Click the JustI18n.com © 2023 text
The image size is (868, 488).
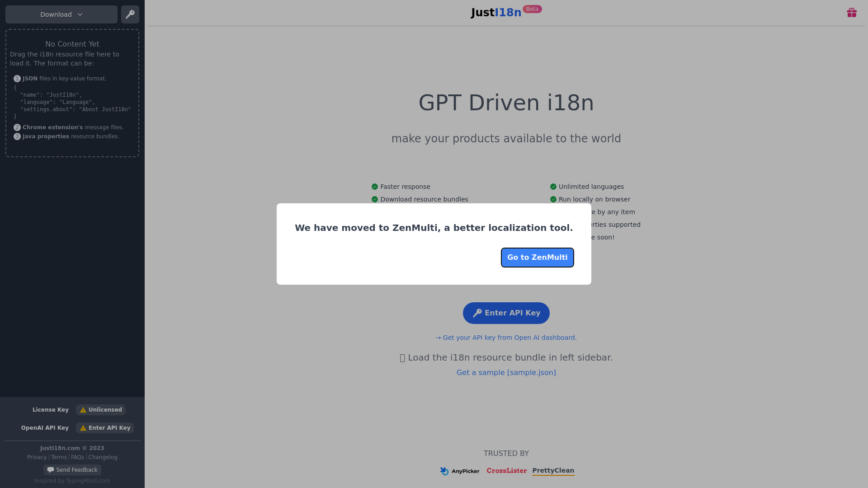[72, 448]
